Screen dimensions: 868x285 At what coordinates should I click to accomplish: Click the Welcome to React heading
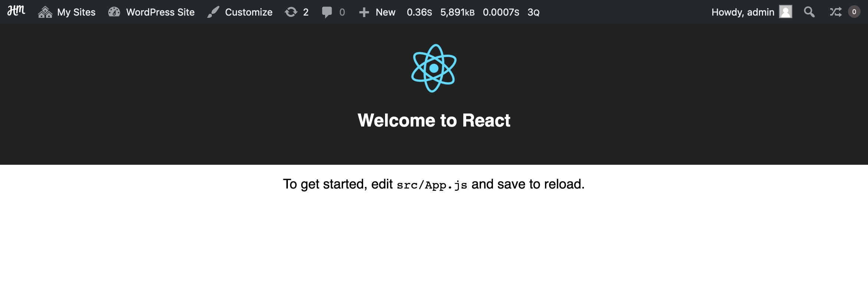click(434, 120)
